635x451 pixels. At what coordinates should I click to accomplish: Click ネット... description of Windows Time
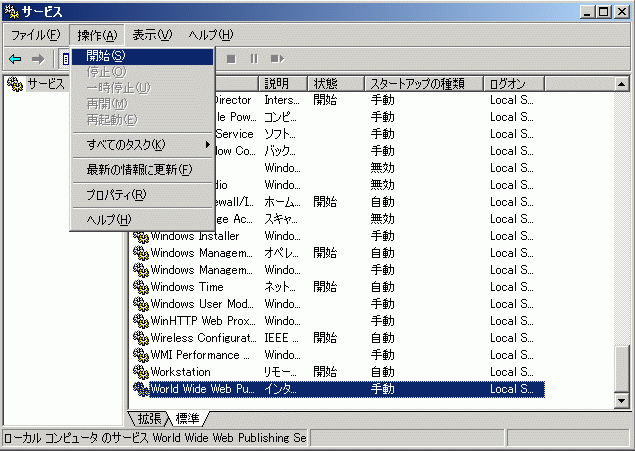tap(280, 287)
